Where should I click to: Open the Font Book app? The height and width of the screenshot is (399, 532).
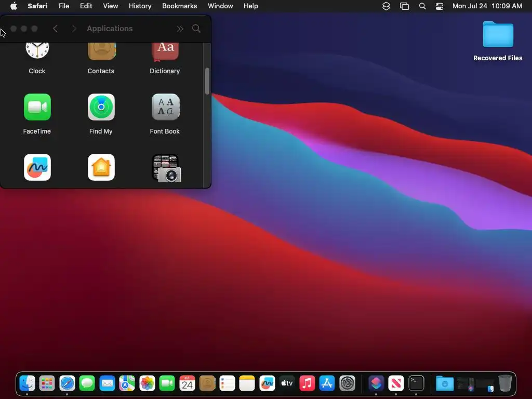pyautogui.click(x=165, y=107)
